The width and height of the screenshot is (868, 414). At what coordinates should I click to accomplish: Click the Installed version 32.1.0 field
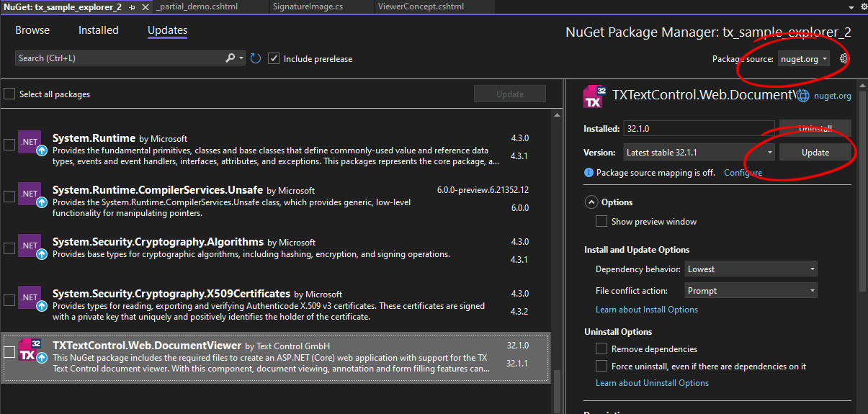pos(699,129)
